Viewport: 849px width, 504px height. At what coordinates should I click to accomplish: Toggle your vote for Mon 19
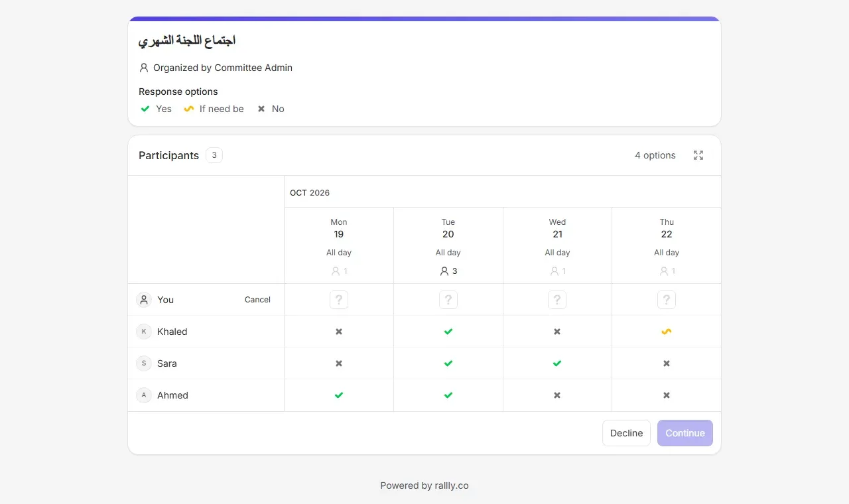pos(339,300)
